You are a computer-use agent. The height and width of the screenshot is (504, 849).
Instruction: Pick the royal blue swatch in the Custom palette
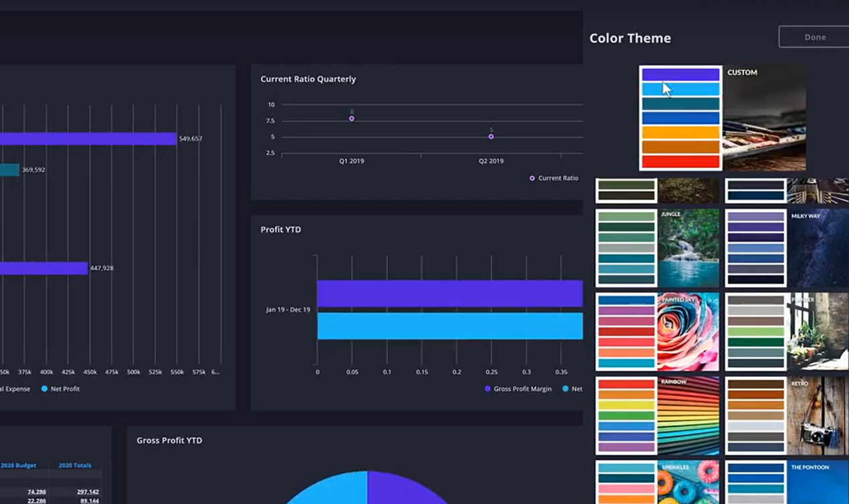680,118
